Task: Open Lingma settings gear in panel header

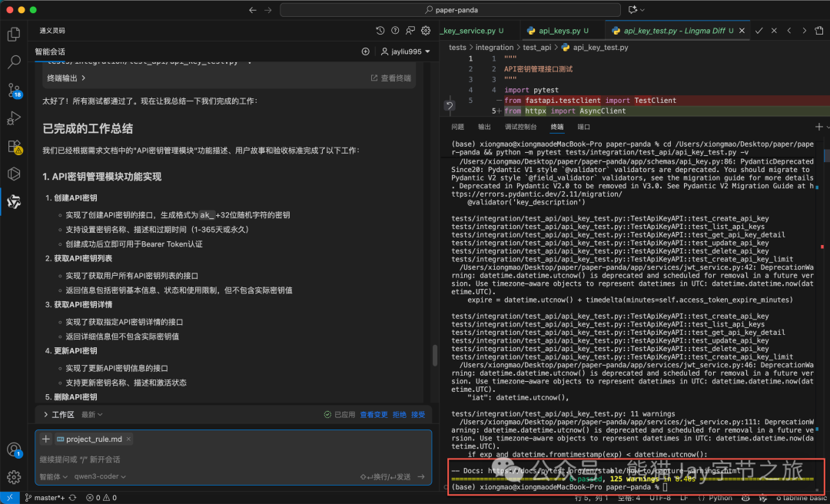Action: click(x=426, y=31)
